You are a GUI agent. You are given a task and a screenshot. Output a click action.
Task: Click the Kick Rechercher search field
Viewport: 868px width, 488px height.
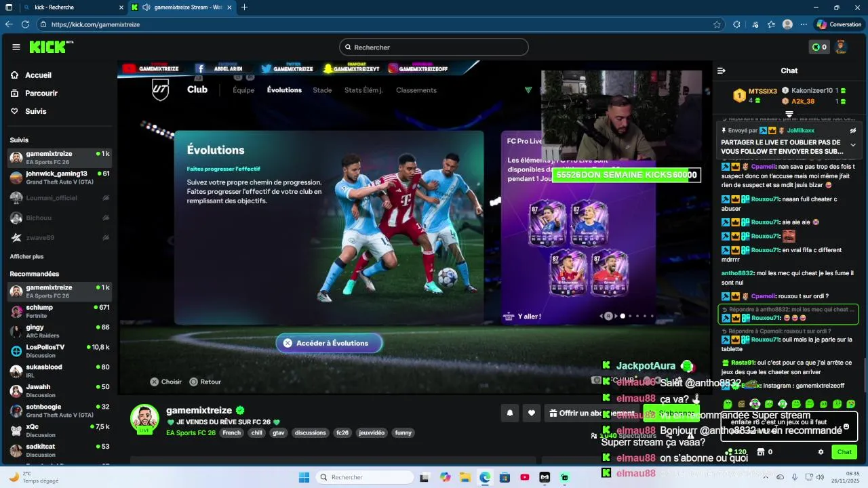tap(434, 47)
